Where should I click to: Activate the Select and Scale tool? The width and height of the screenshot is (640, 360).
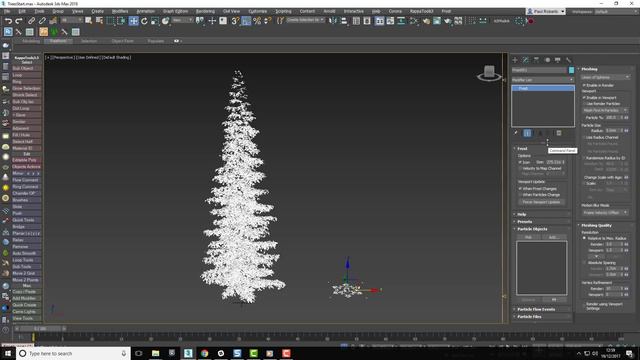(155, 21)
